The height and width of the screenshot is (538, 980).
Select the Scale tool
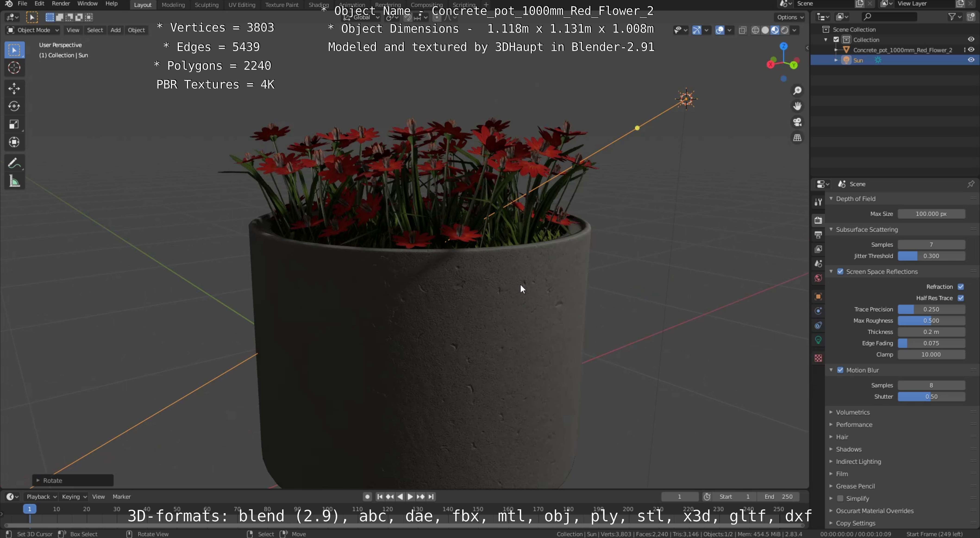14,124
